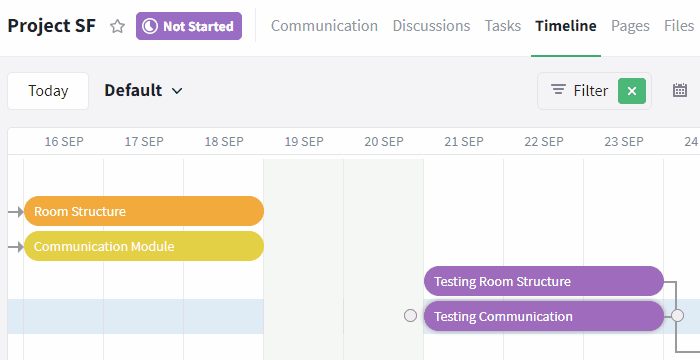Select the Timeline tab
The height and width of the screenshot is (360, 700).
point(566,26)
